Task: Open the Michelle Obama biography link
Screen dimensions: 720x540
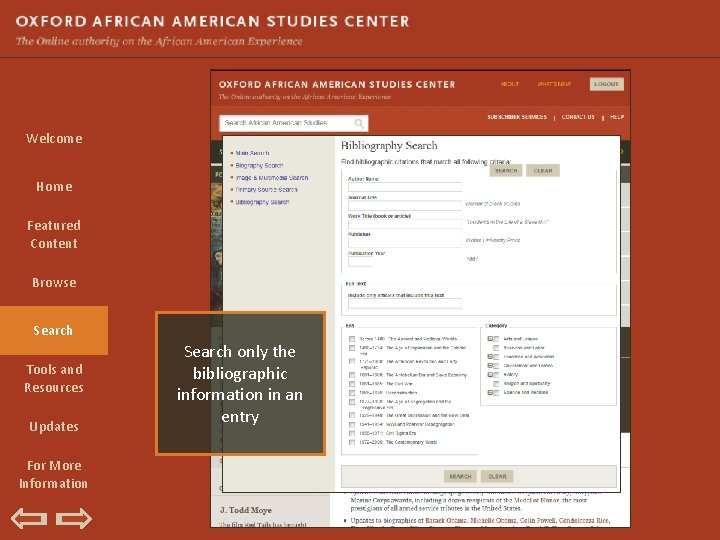Action: [x=492, y=521]
